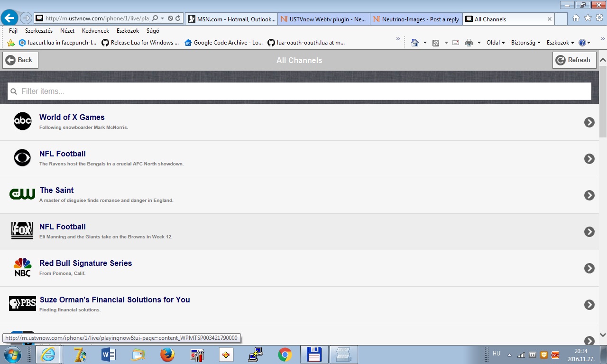Click the vertical scrollbar down arrow

coord(603,335)
